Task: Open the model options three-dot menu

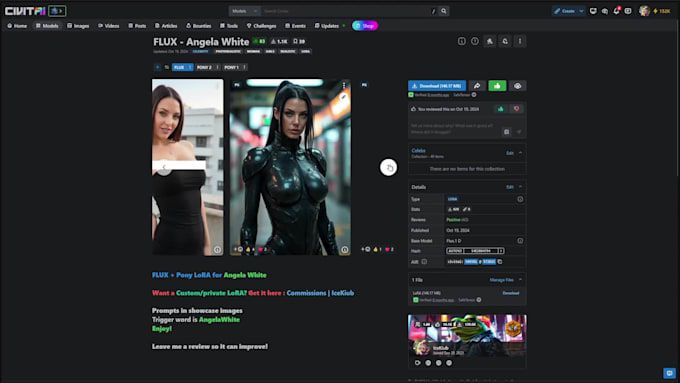Action: [x=520, y=41]
